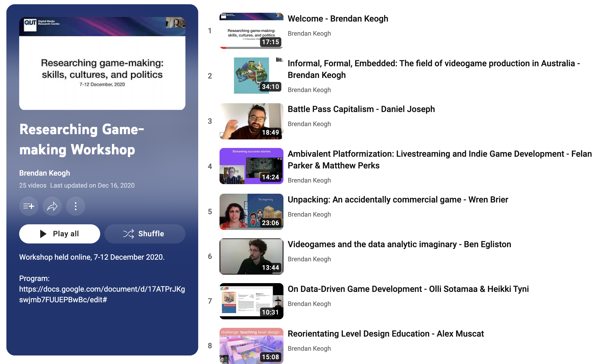Viewport: 609px width, 364px height.
Task: Open the Brendan Keogh channel under the playlist title
Action: [44, 173]
